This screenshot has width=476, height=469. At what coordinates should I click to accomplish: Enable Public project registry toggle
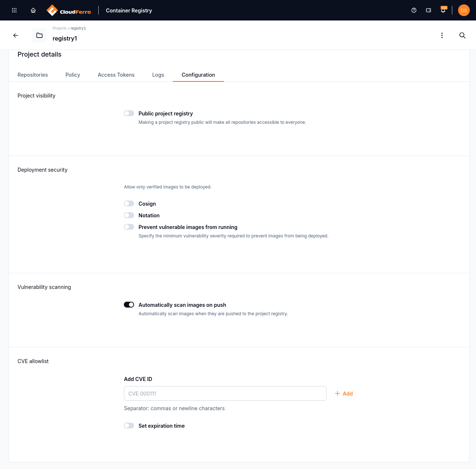(129, 113)
